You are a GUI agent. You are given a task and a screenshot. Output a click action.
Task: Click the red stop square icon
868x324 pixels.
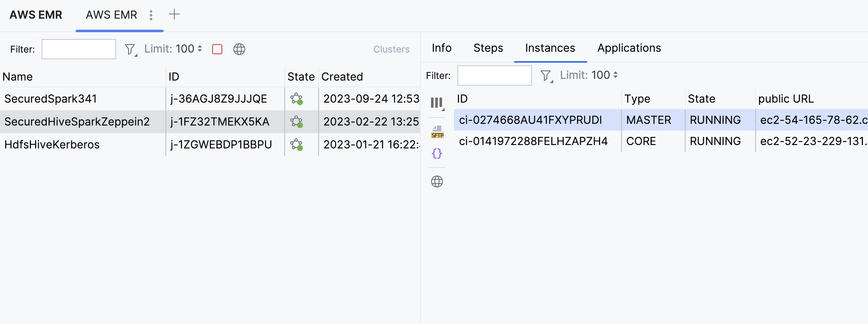pyautogui.click(x=217, y=49)
